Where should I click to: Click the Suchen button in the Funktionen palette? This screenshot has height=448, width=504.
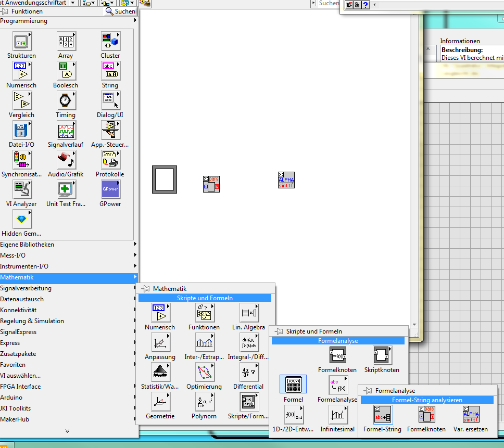pyautogui.click(x=121, y=11)
